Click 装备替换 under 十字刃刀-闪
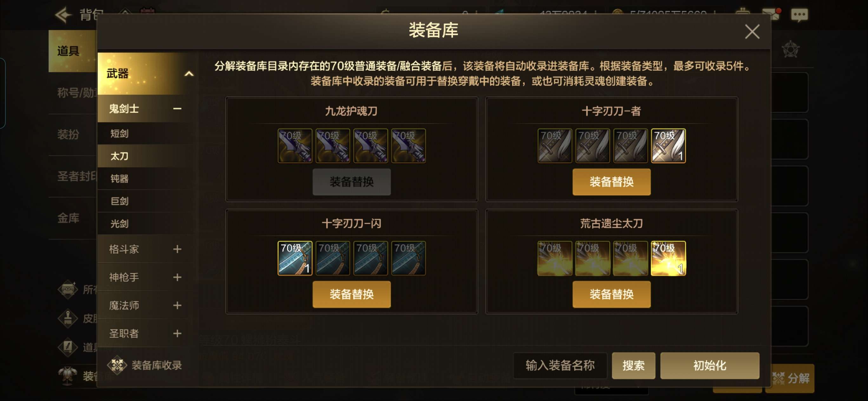 [352, 294]
